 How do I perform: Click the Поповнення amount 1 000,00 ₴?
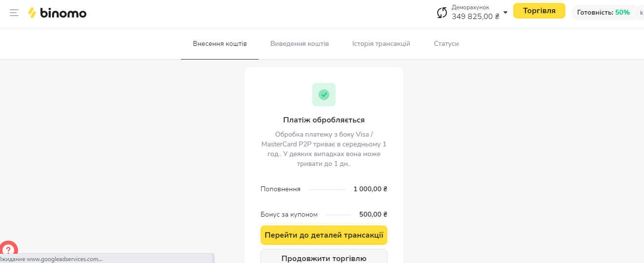click(370, 189)
